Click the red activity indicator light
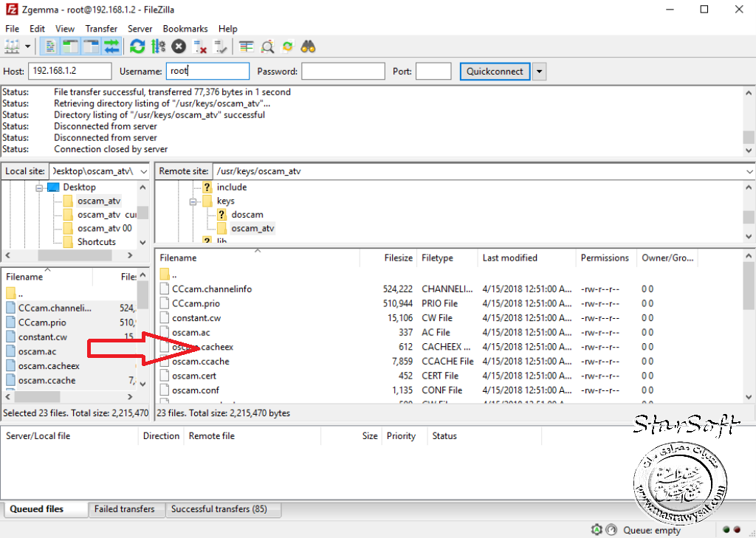The image size is (756, 538). coord(738,530)
